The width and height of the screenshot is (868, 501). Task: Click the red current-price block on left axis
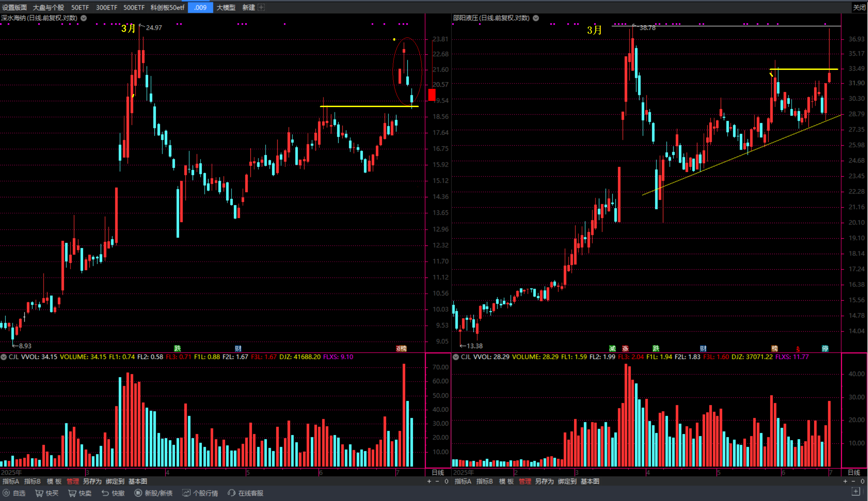(x=432, y=95)
